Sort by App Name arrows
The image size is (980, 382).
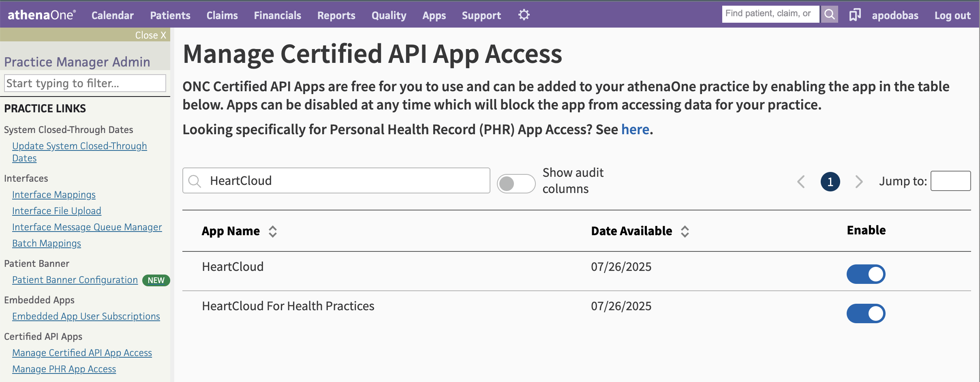(x=273, y=231)
